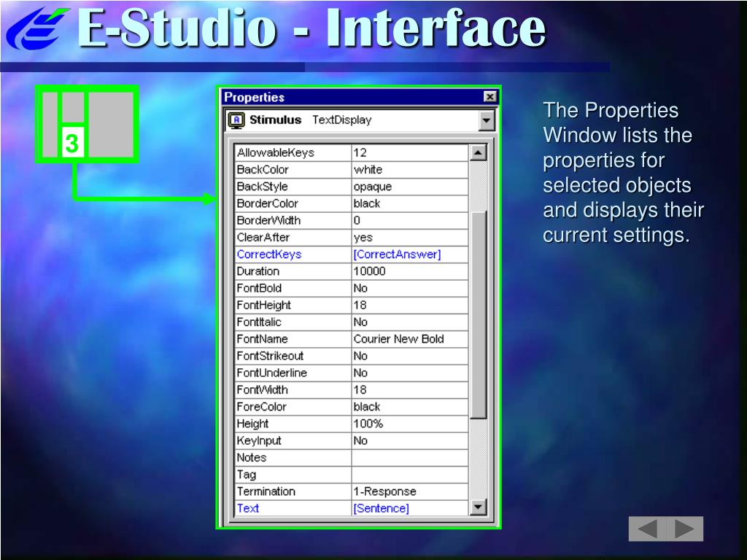Edit the FontWidth value 18

[x=410, y=390]
